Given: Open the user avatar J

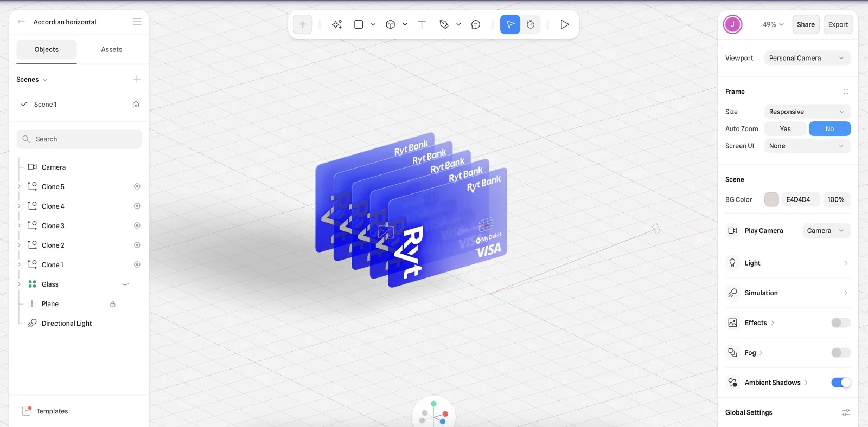Looking at the screenshot, I should click(732, 24).
